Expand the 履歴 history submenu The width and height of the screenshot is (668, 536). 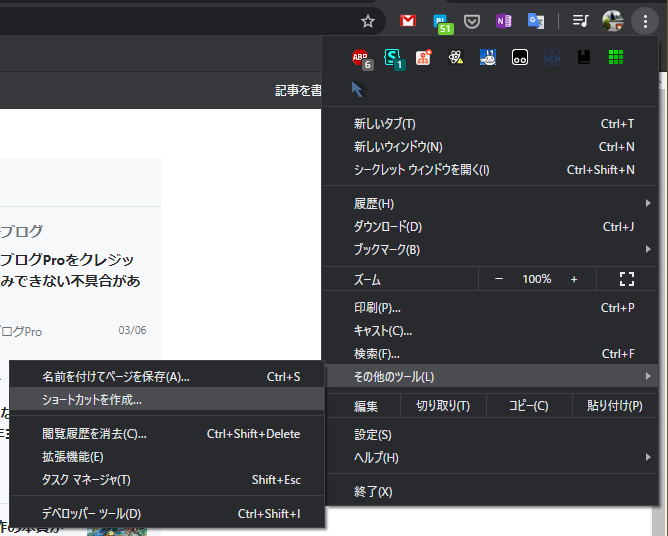[x=490, y=204]
